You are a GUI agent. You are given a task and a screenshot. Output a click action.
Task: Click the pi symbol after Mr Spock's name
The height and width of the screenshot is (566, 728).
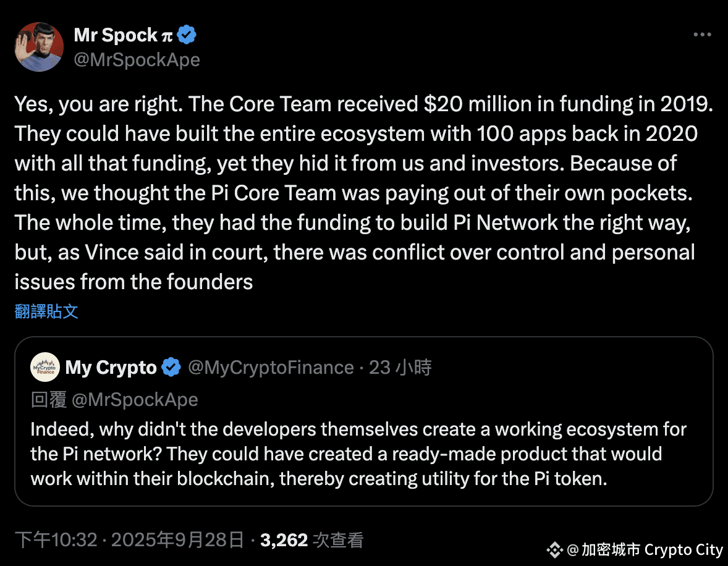(167, 36)
